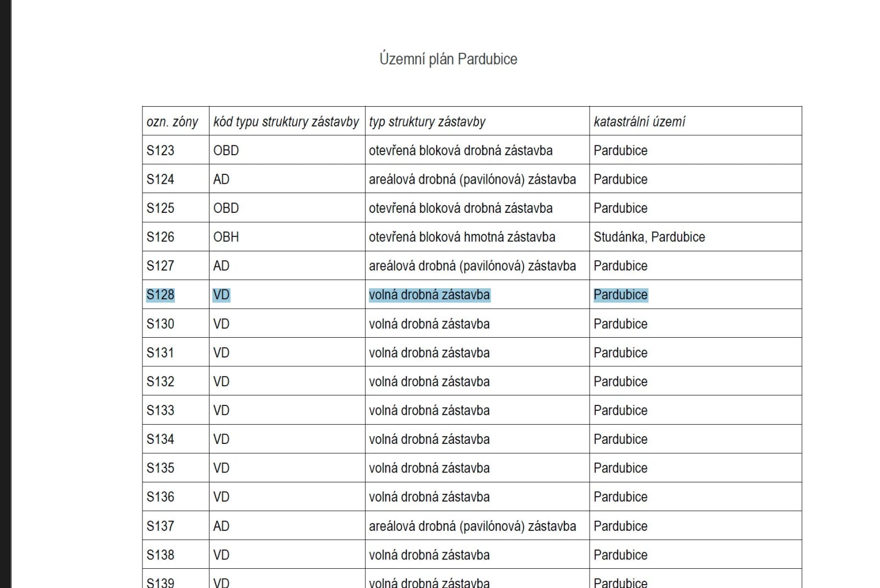The width and height of the screenshot is (880, 588).
Task: Click 'volná drobná zástavba' in row S134
Action: click(429, 439)
